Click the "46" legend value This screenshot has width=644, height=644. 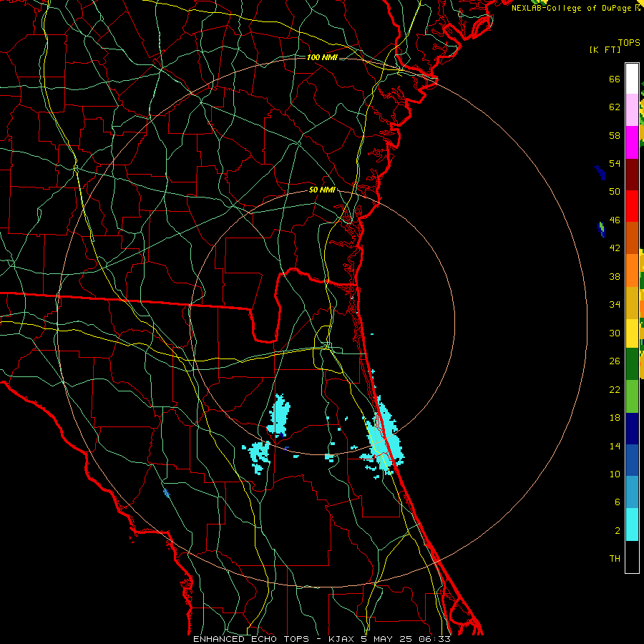coord(615,220)
